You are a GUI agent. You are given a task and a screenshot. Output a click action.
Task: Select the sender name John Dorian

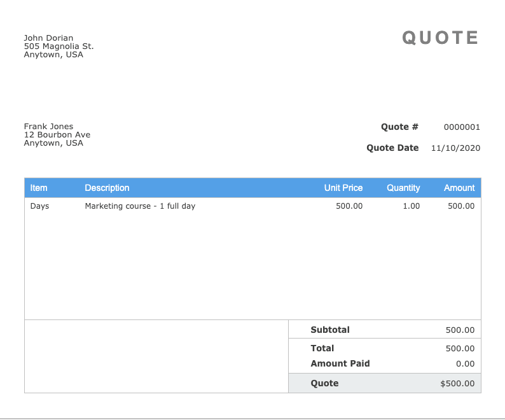48,38
